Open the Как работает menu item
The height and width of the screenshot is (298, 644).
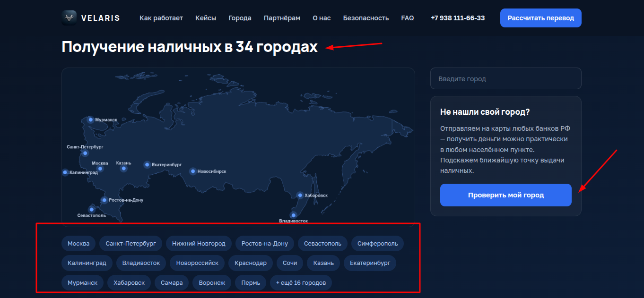(x=161, y=18)
